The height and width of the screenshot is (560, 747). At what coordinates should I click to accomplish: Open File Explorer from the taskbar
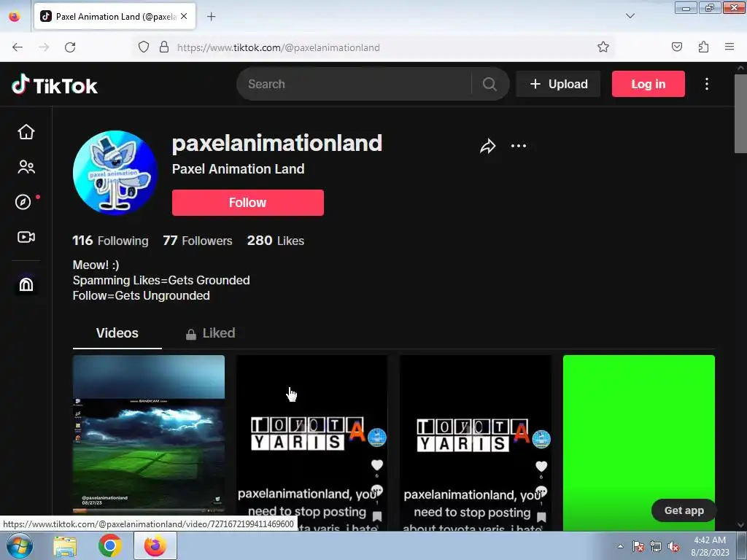(65, 545)
